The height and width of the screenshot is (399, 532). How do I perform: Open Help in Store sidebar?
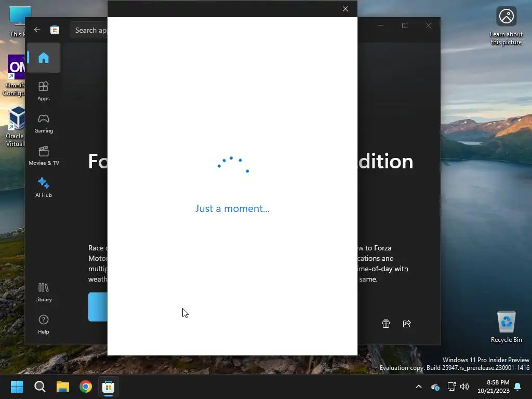tap(44, 324)
